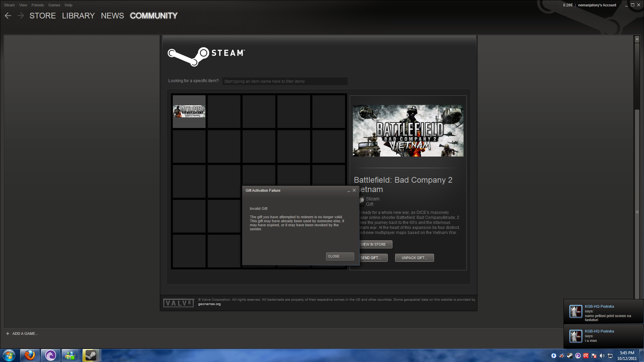Open the View menu
Image resolution: width=644 pixels, height=362 pixels.
pos(23,5)
